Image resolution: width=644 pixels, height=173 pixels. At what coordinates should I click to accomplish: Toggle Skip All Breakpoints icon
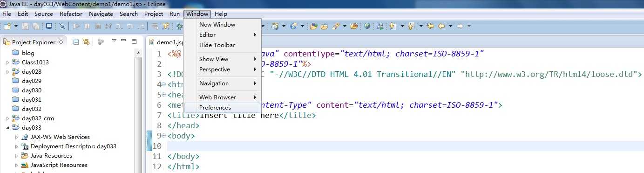coord(62,26)
